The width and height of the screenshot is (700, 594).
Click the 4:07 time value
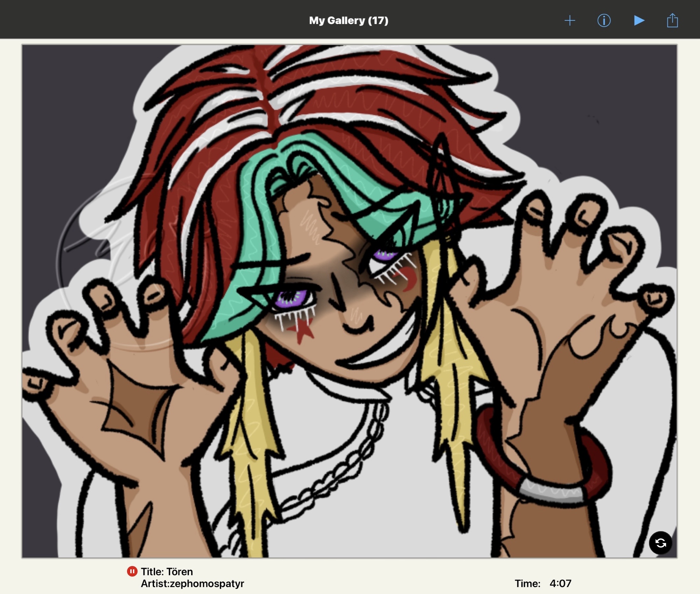coord(560,584)
